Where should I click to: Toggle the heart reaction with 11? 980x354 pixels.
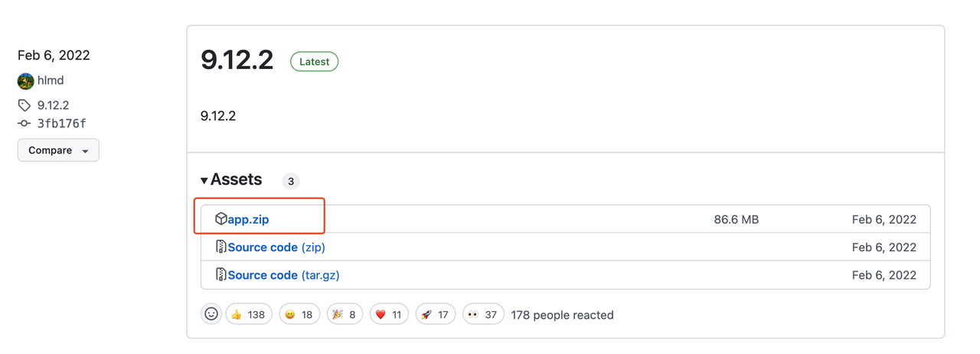(x=390, y=314)
